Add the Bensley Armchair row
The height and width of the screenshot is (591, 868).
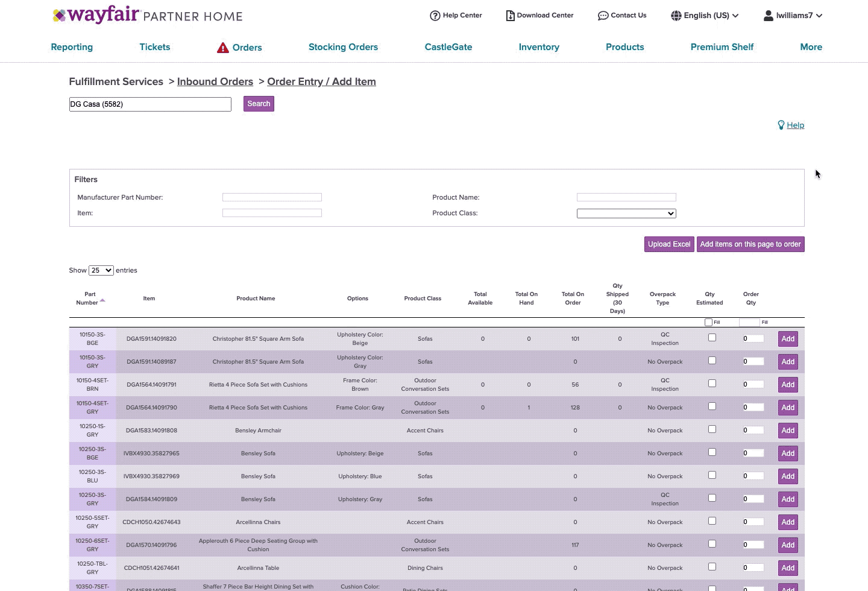click(x=788, y=431)
